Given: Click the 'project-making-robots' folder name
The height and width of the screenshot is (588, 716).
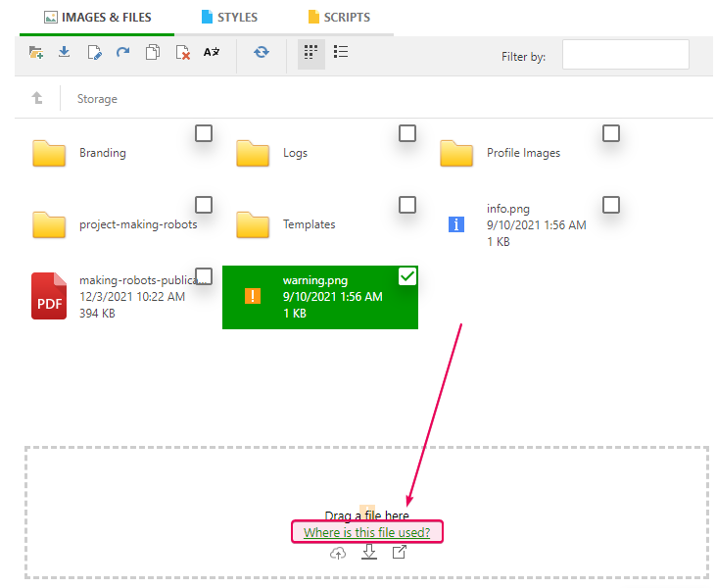Looking at the screenshot, I should [138, 224].
